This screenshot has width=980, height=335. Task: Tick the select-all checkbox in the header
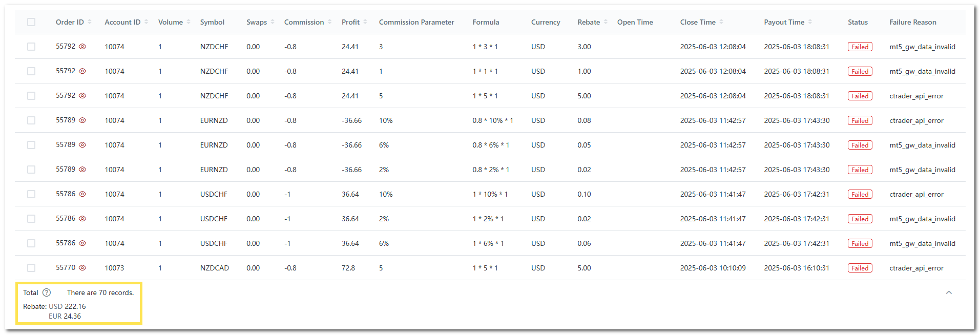coord(31,22)
